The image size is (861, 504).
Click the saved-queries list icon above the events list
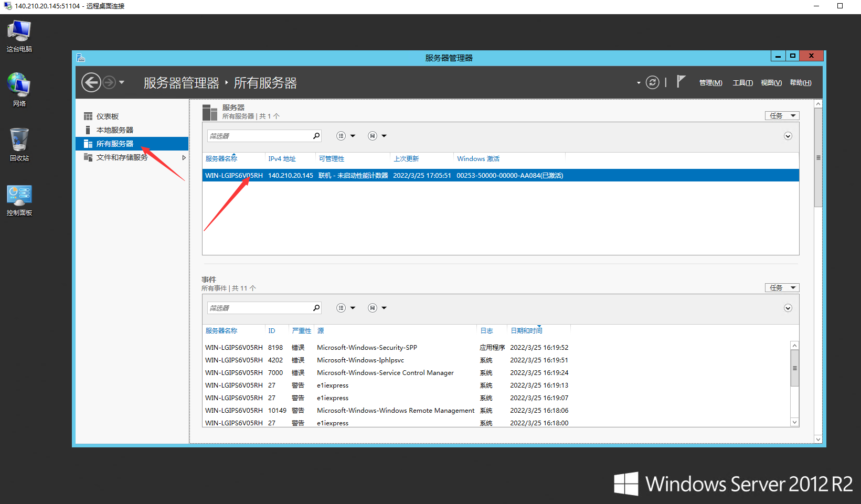(x=341, y=307)
